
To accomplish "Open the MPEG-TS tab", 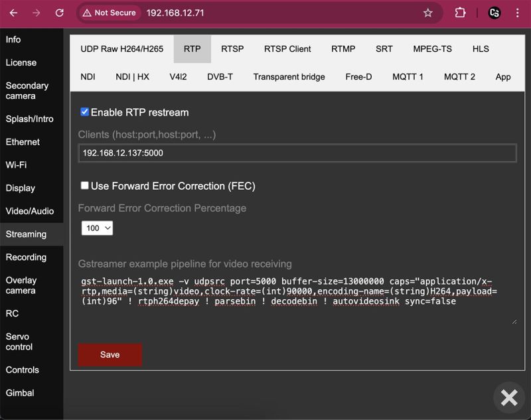I will [x=432, y=49].
